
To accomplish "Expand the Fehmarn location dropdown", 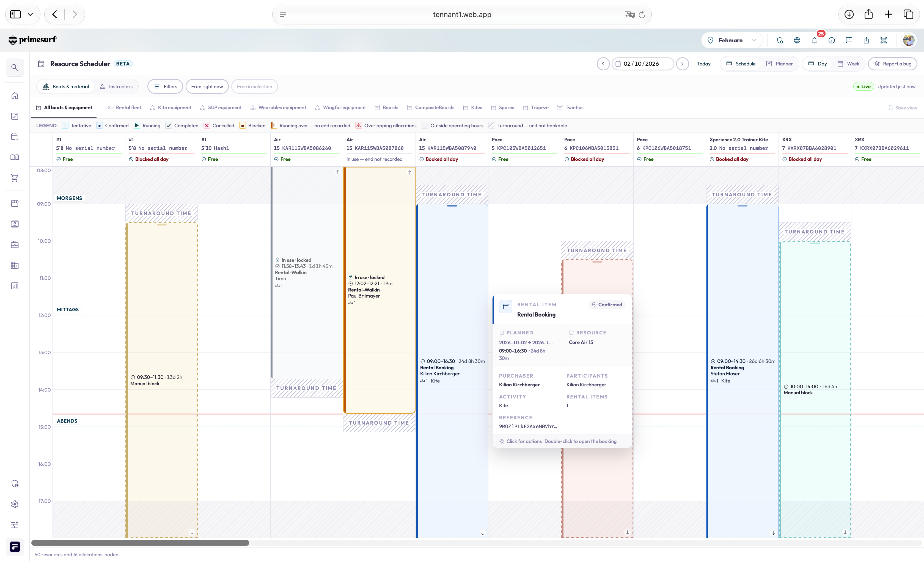I will coord(732,40).
